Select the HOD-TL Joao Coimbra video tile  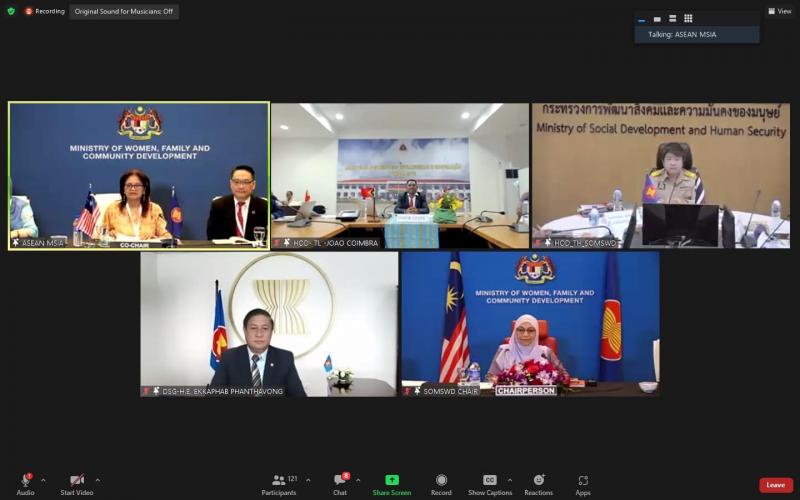pos(400,176)
